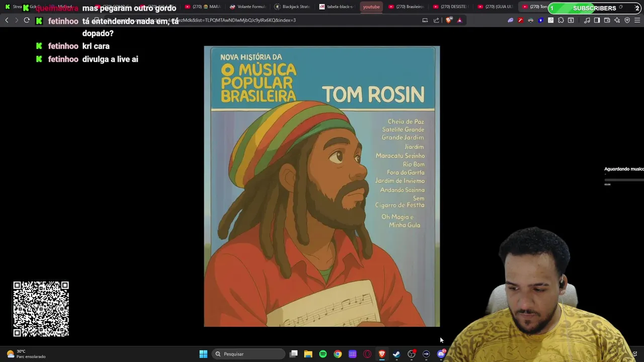Click the QR code overlay
The image size is (644, 362).
pos(41,309)
